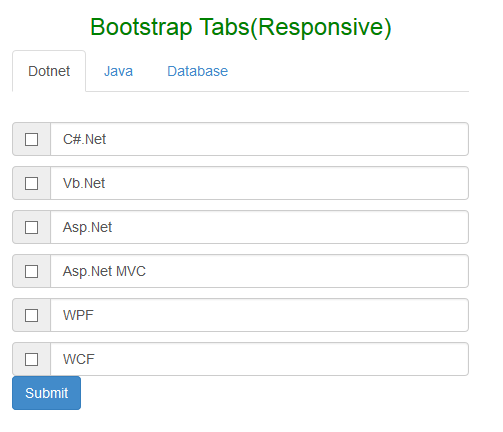Check the C#.Net checkbox
The height and width of the screenshot is (432, 503).
click(31, 139)
